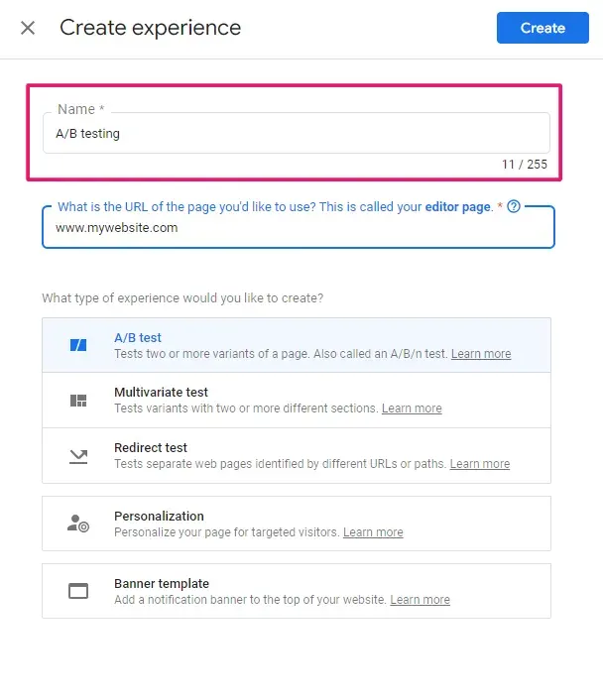Click the Redirect test arrow icon

click(78, 456)
